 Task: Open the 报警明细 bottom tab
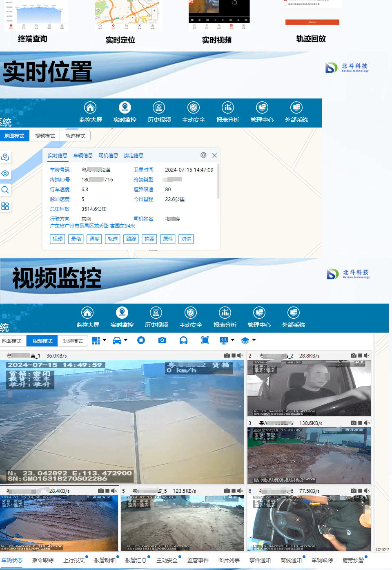pyautogui.click(x=105, y=560)
